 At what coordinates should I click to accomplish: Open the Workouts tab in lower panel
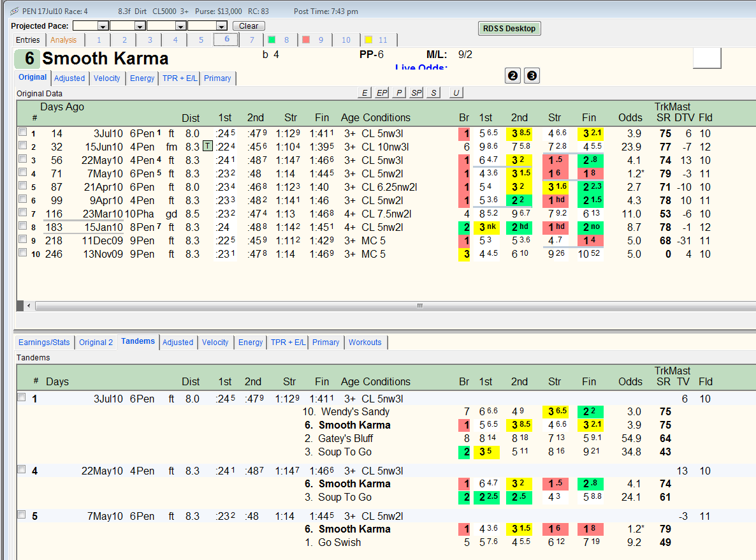[x=365, y=343]
